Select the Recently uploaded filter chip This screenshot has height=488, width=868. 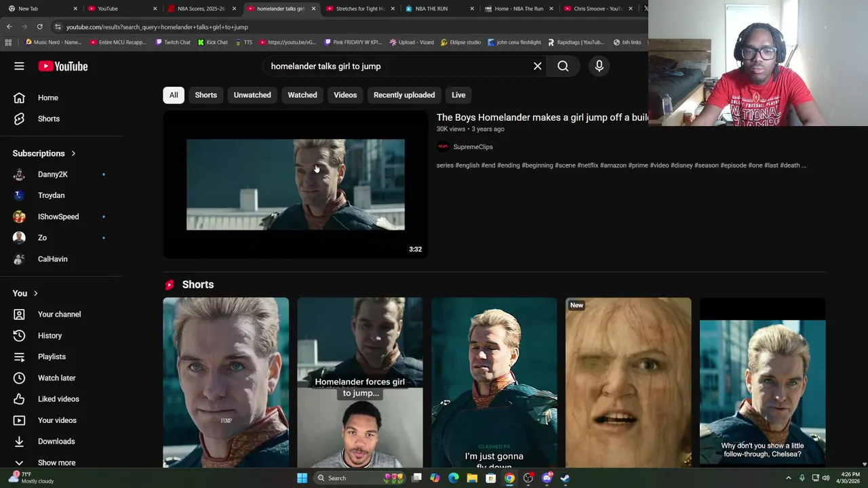404,95
